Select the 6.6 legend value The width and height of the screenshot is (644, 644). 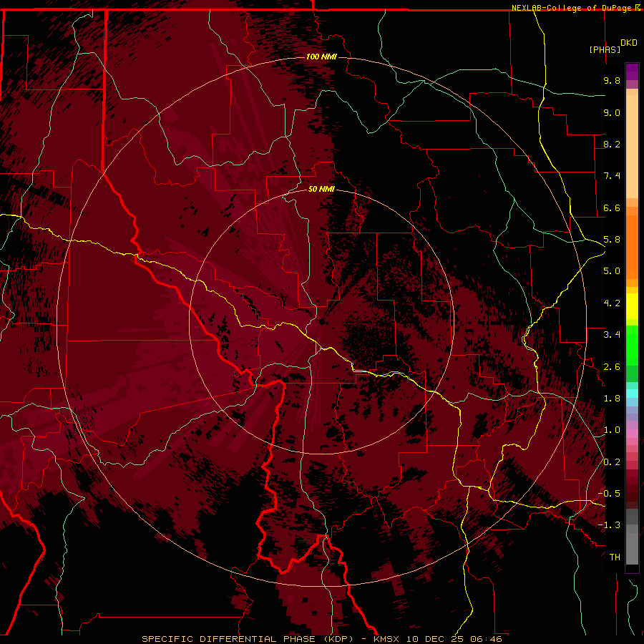pos(612,208)
